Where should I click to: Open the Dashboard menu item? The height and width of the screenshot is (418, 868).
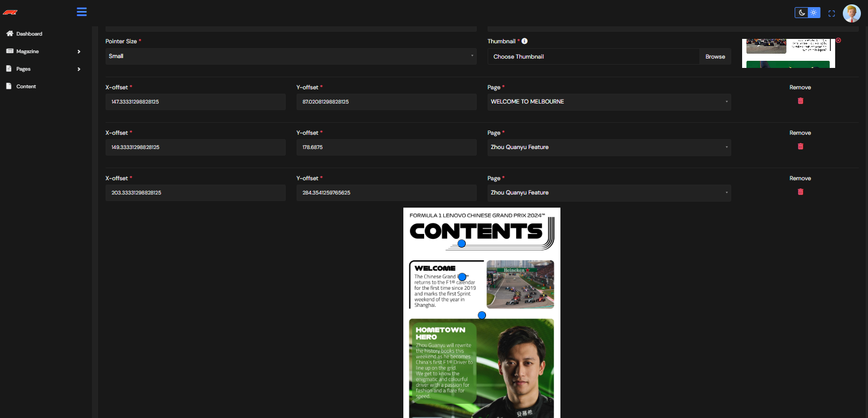29,34
